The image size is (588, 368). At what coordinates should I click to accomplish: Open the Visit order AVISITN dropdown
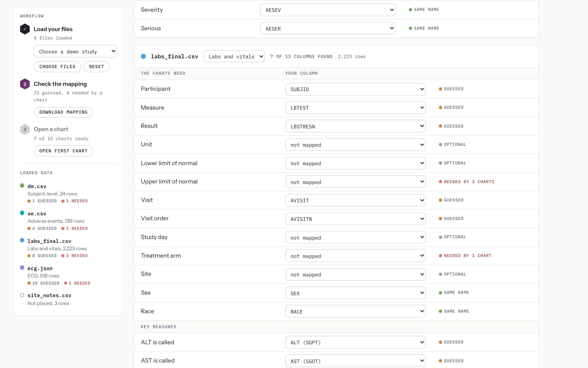tap(356, 219)
